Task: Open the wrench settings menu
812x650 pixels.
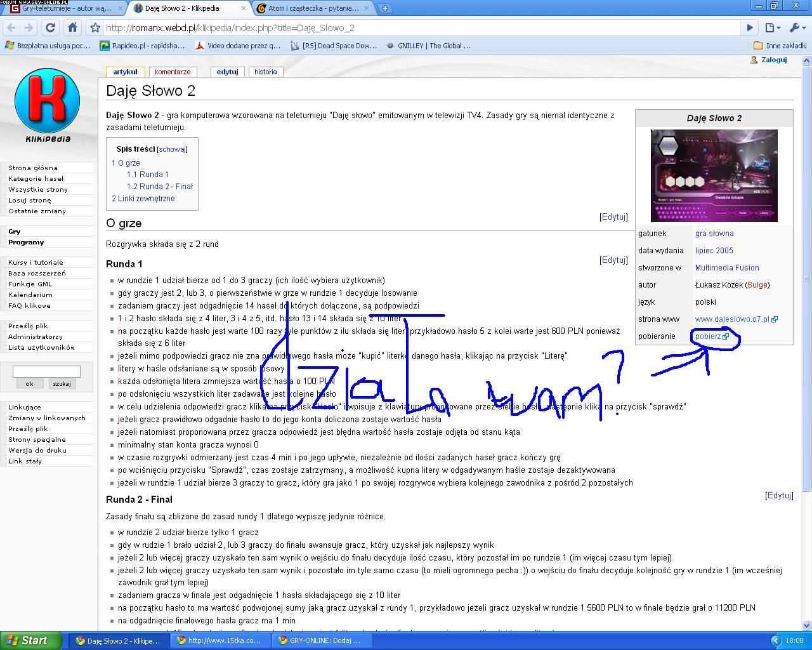Action: pyautogui.click(x=796, y=28)
